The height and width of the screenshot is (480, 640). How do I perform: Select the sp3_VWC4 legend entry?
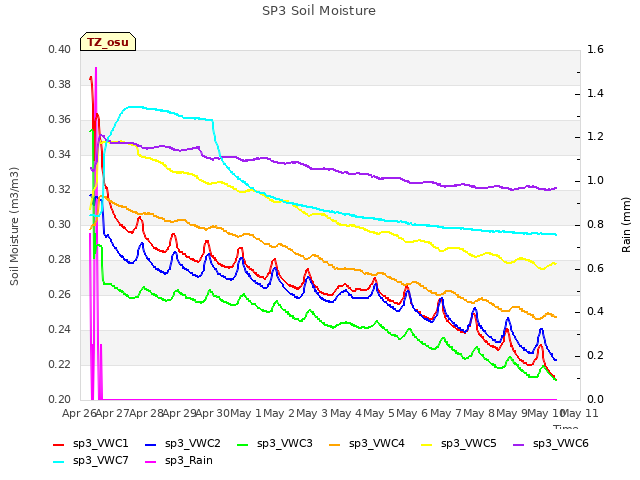367,444
